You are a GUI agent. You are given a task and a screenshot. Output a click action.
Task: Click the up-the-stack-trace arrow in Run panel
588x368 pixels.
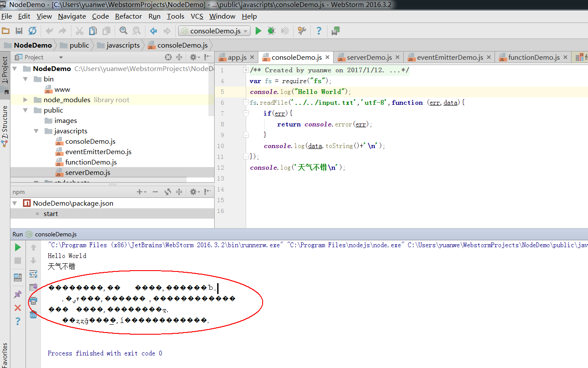tap(33, 248)
